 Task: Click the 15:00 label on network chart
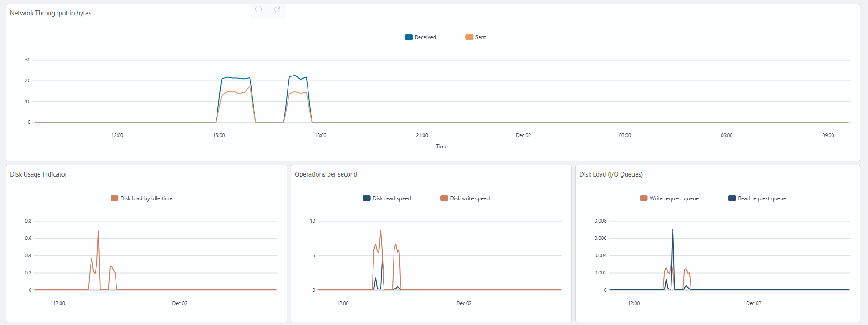219,135
